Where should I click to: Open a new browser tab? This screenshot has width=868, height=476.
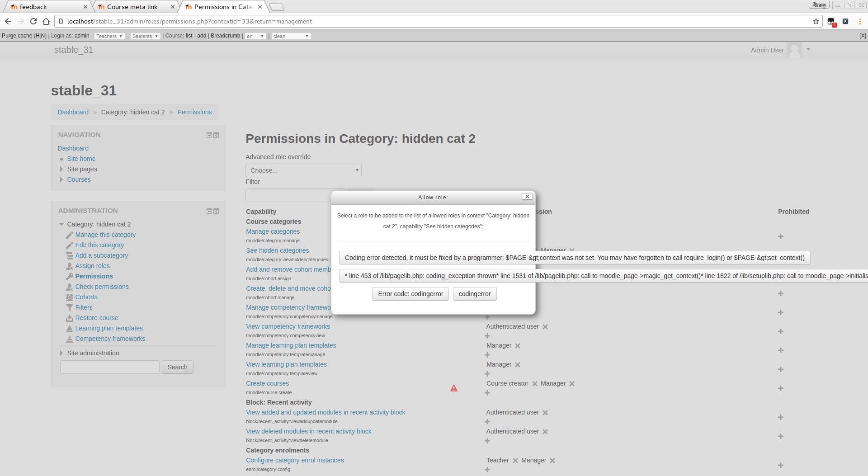point(277,7)
